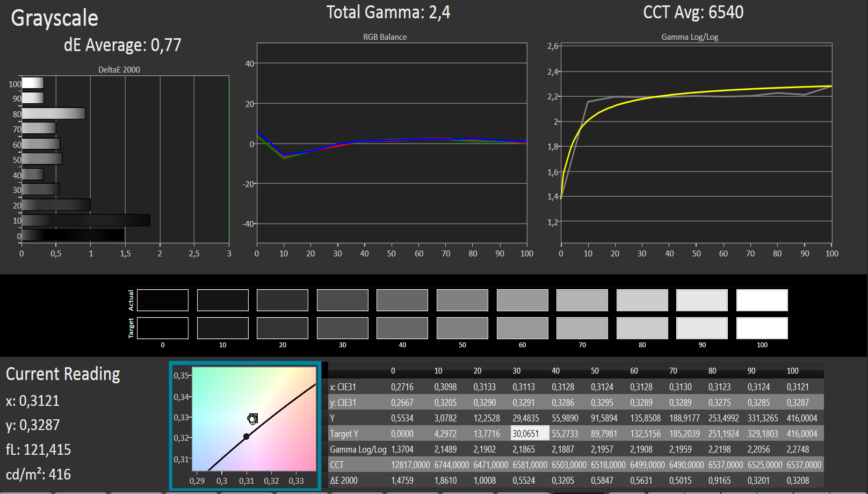
Task: Click the Total Gamma: 2,4 readout
Action: [388, 12]
